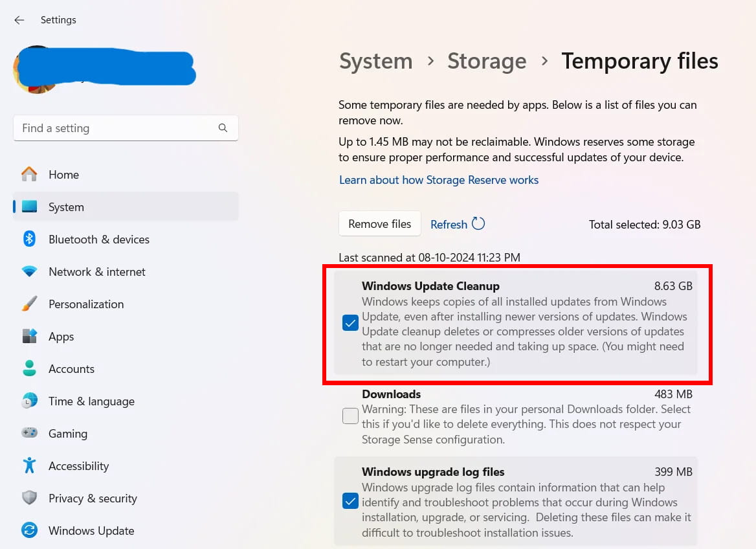Image resolution: width=756 pixels, height=549 pixels.
Task: Click the circular Refresh arrow icon
Action: [x=478, y=224]
